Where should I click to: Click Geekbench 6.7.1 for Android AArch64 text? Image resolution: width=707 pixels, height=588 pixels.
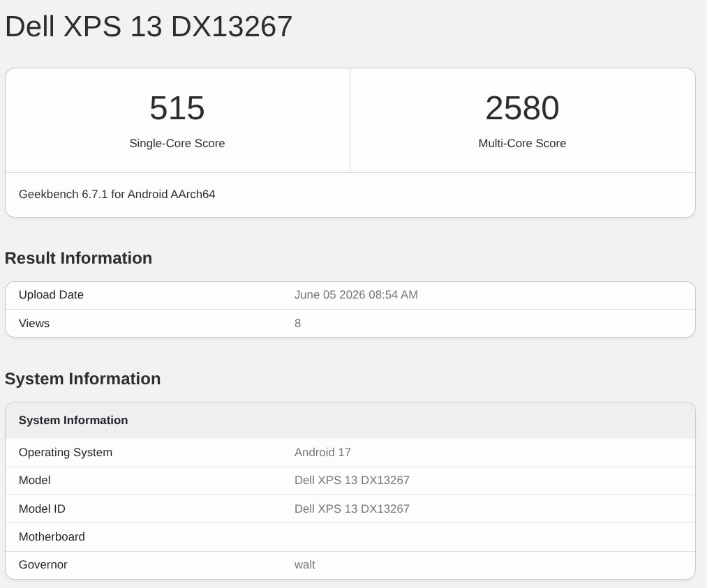point(117,194)
